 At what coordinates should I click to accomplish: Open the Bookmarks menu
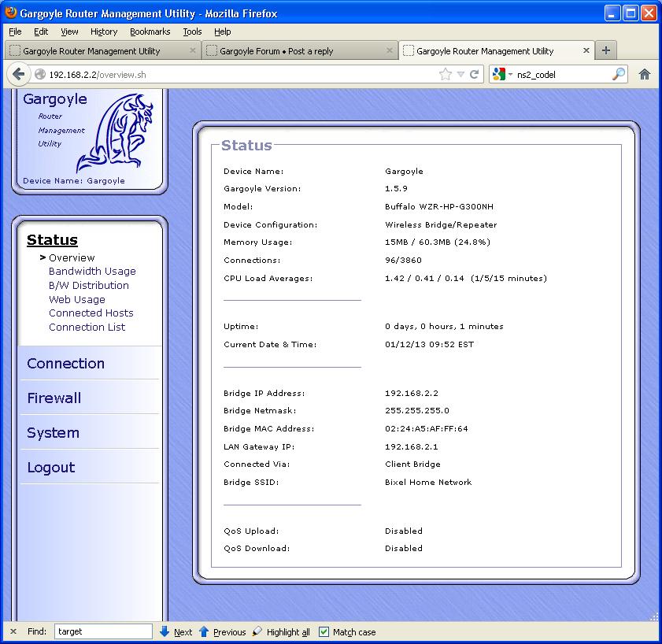tap(150, 31)
